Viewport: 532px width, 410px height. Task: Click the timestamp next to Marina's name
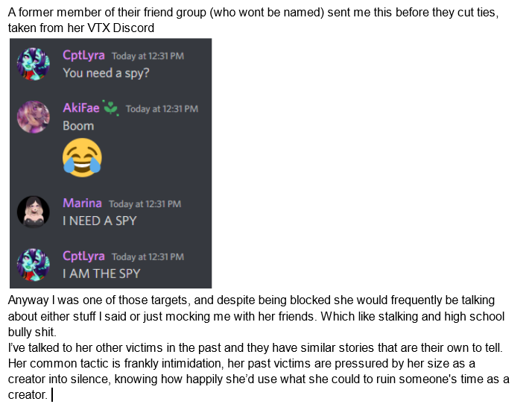click(x=145, y=204)
